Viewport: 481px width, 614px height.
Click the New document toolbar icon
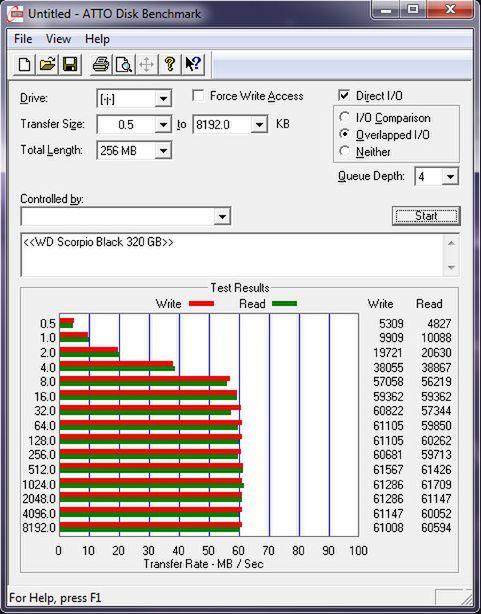[24, 64]
